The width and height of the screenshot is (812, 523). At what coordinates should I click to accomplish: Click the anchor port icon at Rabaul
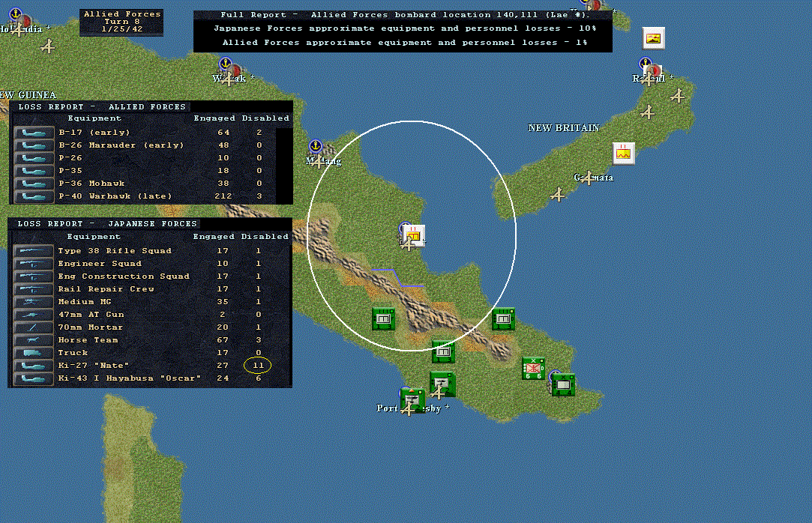pyautogui.click(x=646, y=64)
